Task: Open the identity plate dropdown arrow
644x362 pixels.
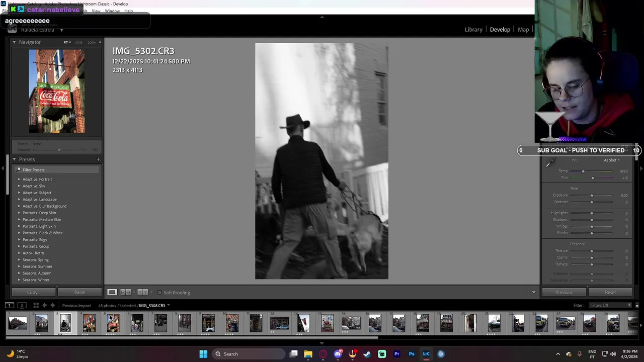Action: click(61, 30)
